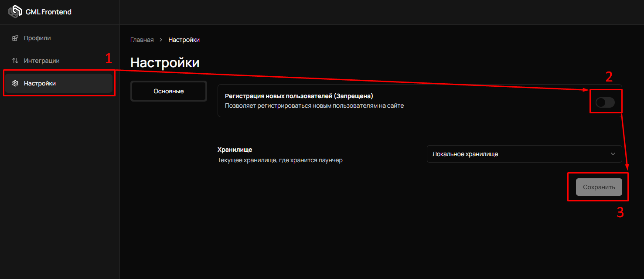Click the Настройки page heading area
Viewport: 644px width, 279px height.
(164, 62)
